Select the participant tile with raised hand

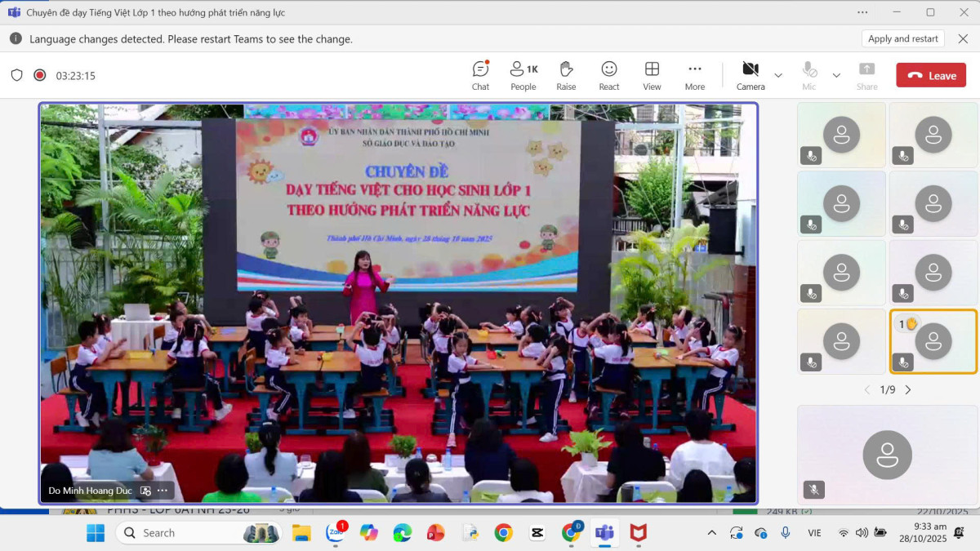click(933, 341)
